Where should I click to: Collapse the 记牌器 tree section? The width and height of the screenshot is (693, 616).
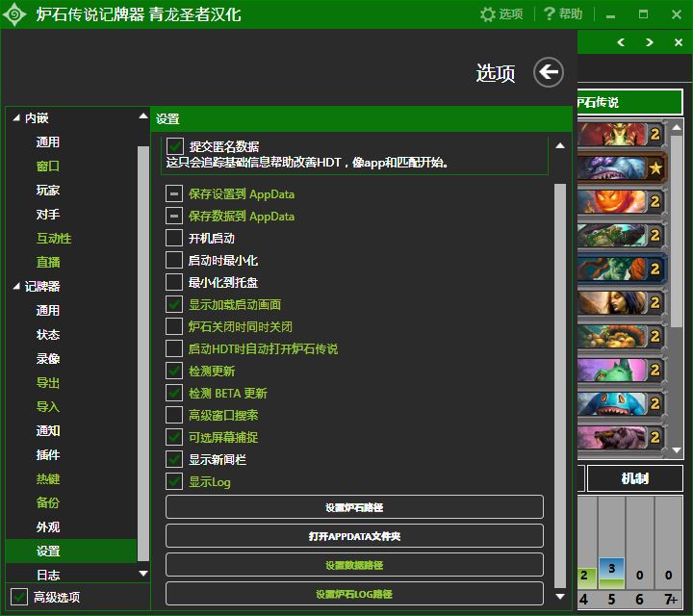coord(16,287)
